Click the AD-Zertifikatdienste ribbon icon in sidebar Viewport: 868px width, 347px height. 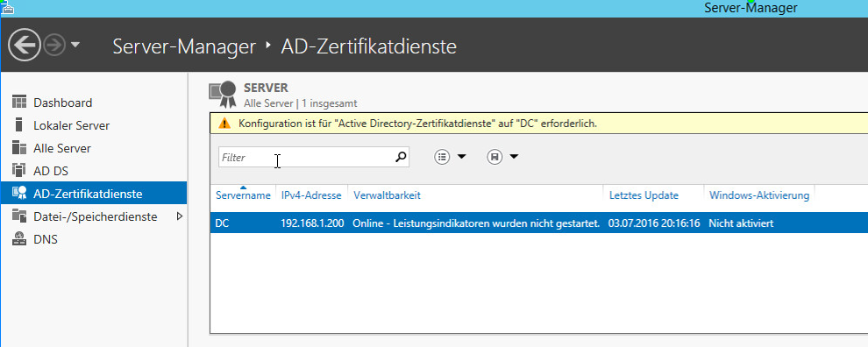coord(19,193)
